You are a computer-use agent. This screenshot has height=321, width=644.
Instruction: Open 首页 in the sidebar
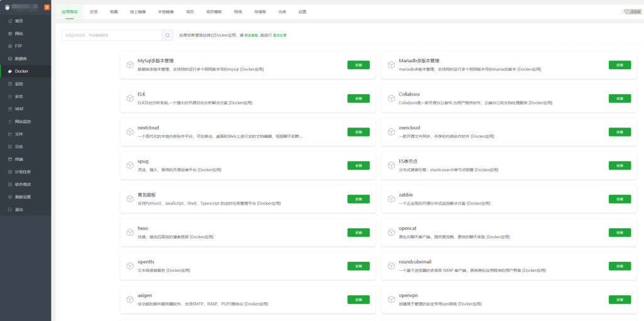tap(19, 21)
